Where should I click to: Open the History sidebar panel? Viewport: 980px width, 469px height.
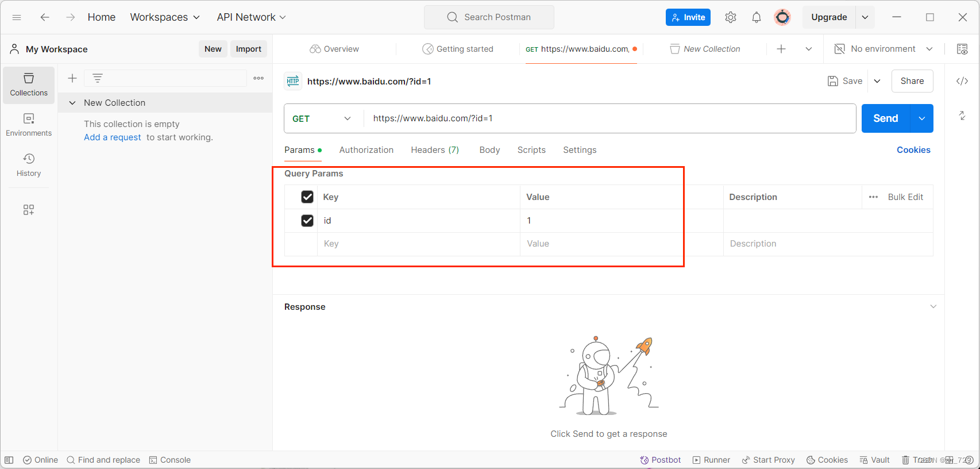click(29, 166)
